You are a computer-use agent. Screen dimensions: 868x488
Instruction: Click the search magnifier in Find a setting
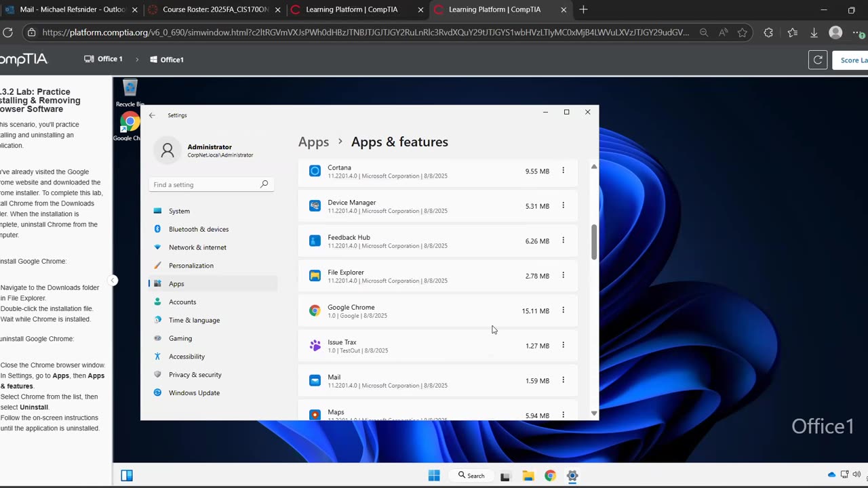tap(264, 184)
